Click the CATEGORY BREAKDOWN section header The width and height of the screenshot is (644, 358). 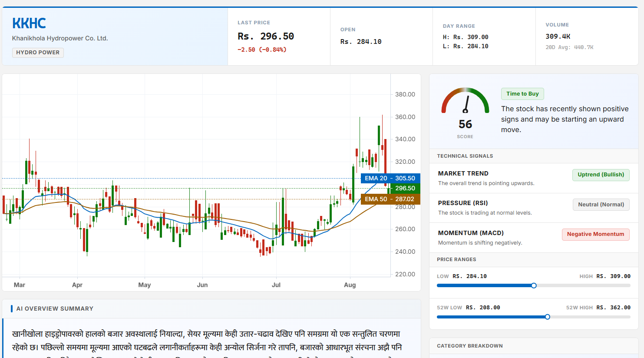click(470, 346)
